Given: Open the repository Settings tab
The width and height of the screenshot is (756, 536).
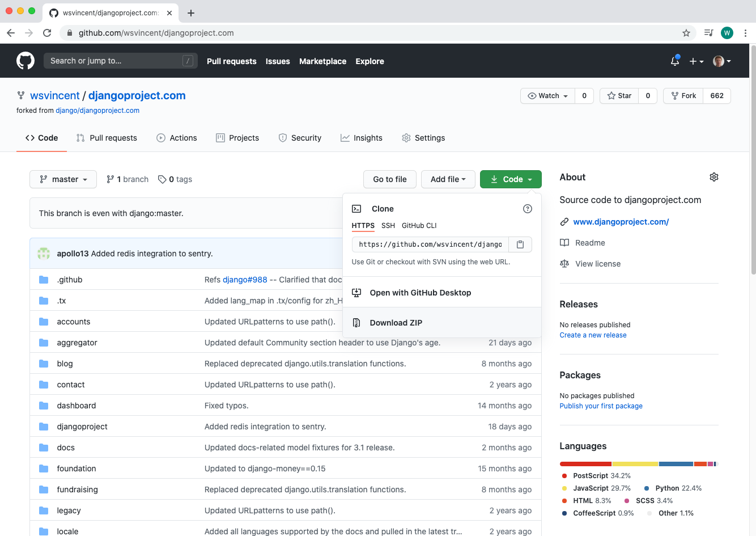Looking at the screenshot, I should [423, 138].
